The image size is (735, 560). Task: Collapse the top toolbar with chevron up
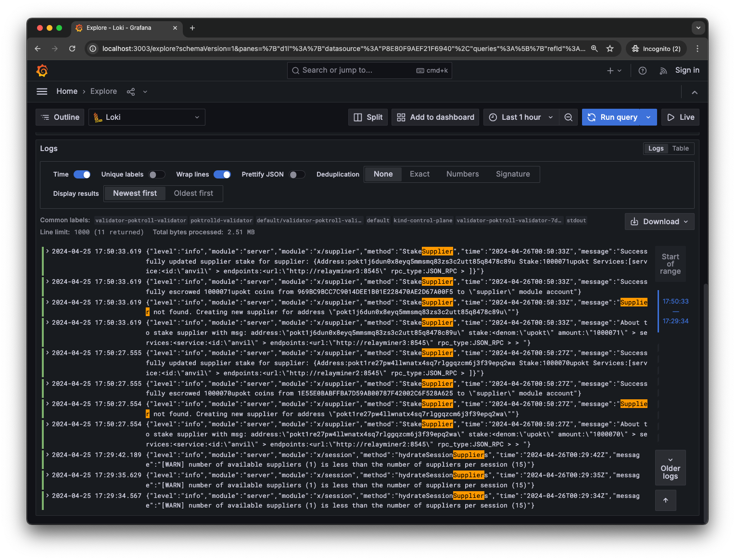pos(695,92)
